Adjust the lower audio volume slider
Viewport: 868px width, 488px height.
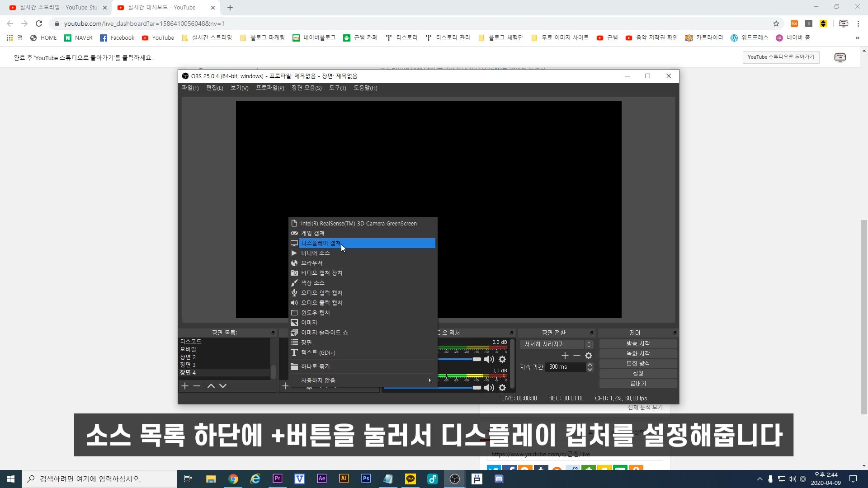[x=476, y=388]
